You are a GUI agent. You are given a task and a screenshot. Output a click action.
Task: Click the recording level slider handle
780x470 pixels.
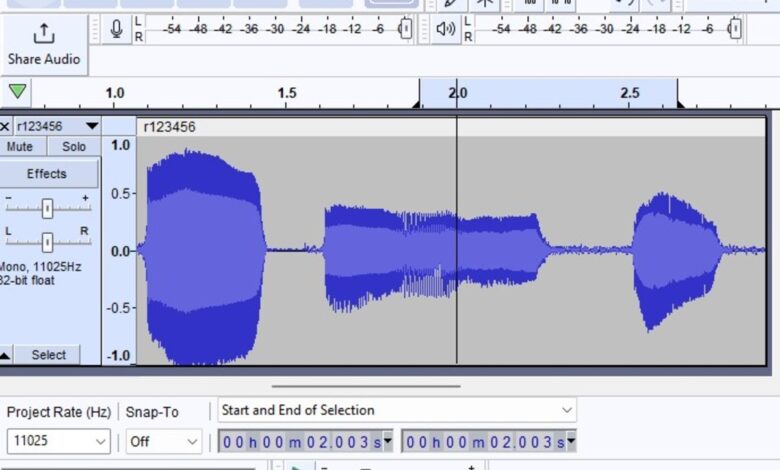(x=406, y=28)
